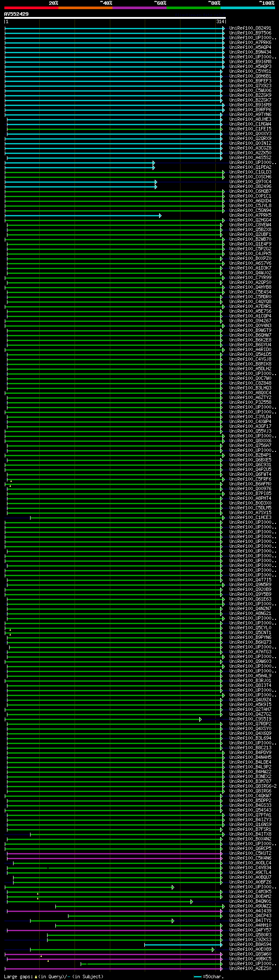This screenshot has width=279, height=980.
Task: Select the last hit UniRef100_A2E2S0
Action: pos(250,969)
